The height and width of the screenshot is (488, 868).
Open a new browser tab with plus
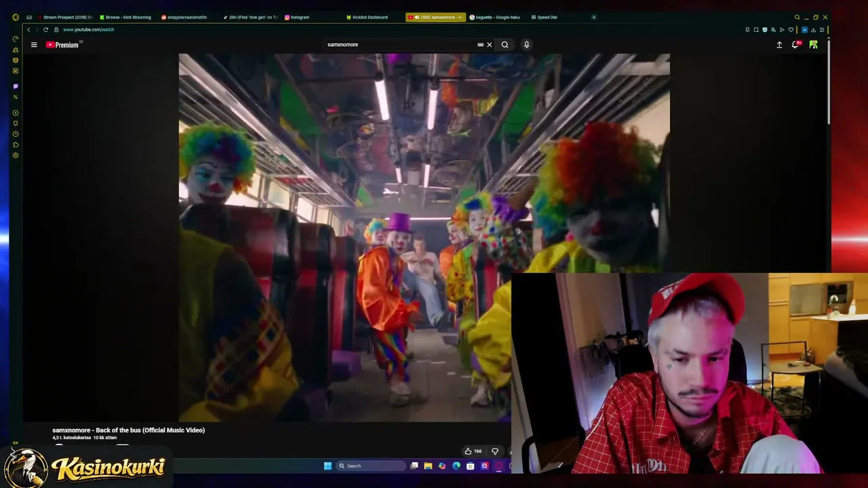[x=594, y=17]
